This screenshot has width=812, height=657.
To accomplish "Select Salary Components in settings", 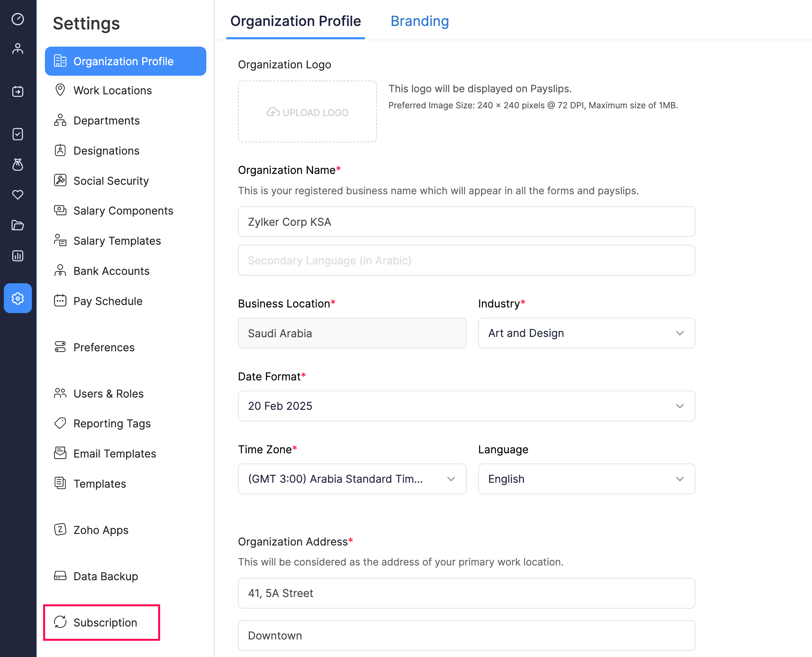I will (123, 211).
